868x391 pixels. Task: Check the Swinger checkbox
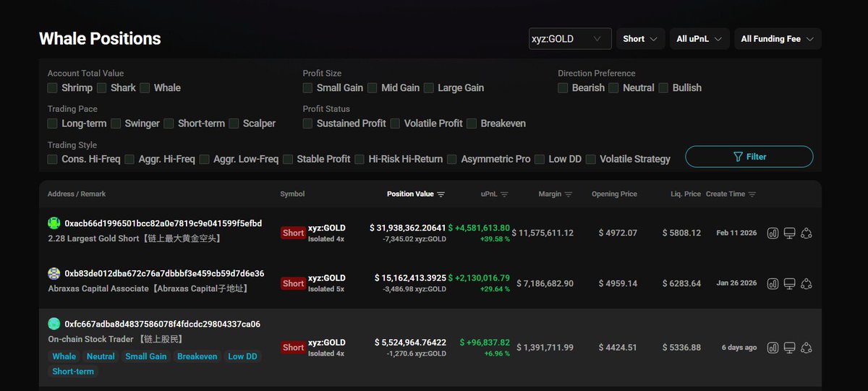116,124
